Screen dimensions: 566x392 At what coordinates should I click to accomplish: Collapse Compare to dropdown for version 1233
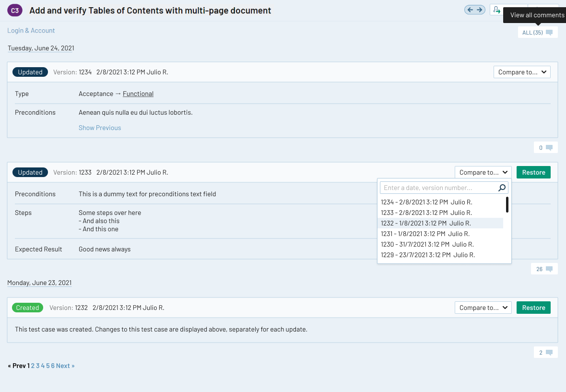click(x=483, y=172)
